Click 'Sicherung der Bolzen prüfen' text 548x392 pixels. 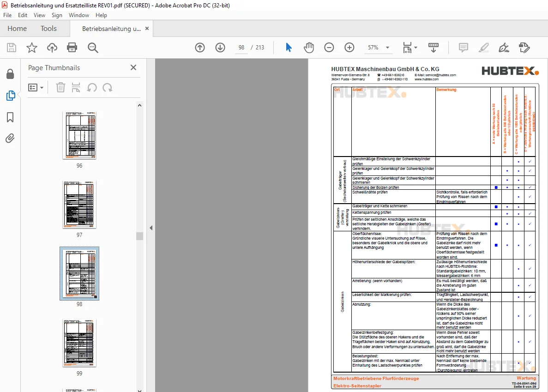[x=375, y=187]
